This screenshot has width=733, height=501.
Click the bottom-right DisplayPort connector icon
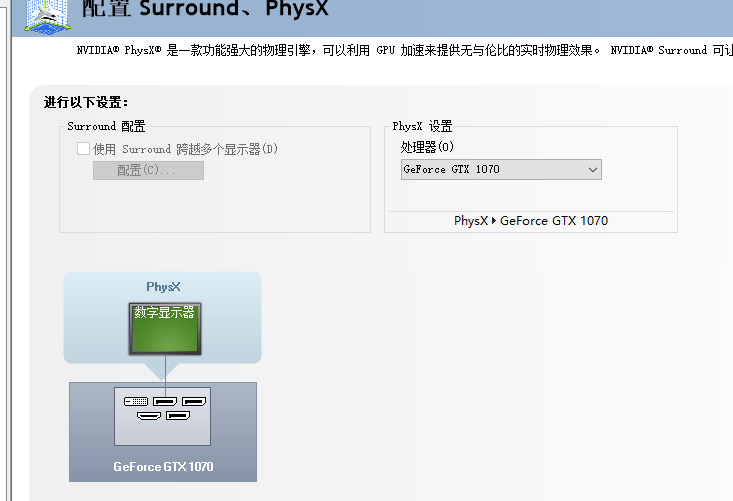click(178, 415)
